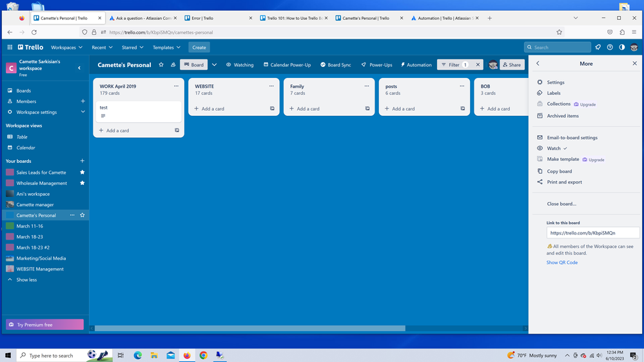The image size is (644, 362).
Task: Change board visibility workspace icon
Action: point(173,65)
